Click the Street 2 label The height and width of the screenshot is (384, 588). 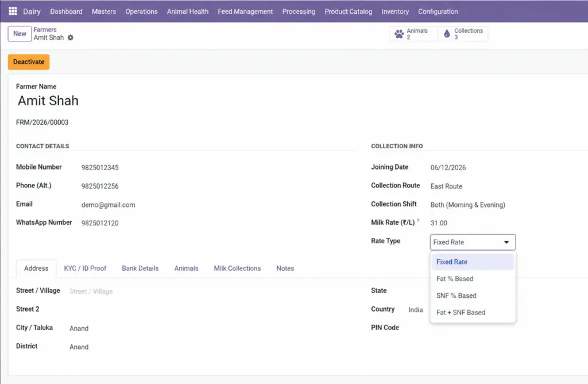28,309
